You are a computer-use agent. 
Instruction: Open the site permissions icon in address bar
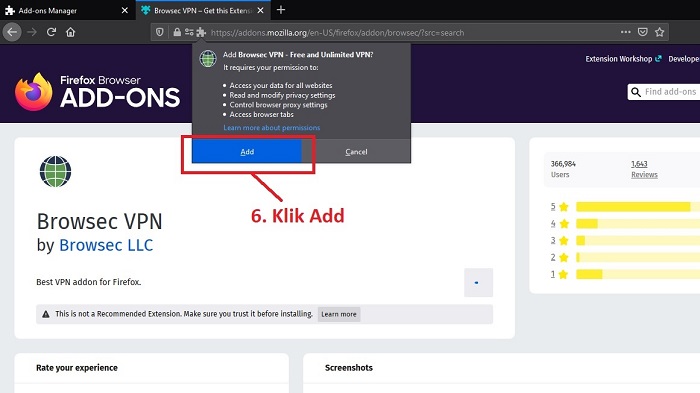pyautogui.click(x=189, y=32)
